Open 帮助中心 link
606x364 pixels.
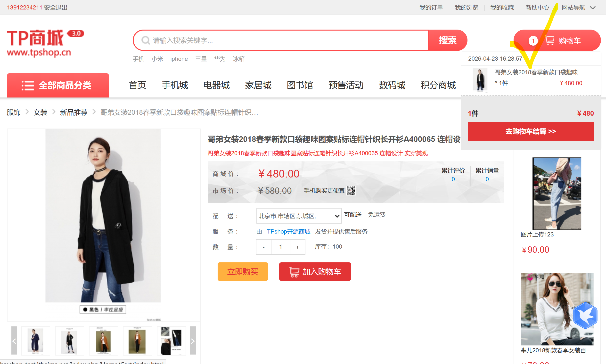(537, 8)
